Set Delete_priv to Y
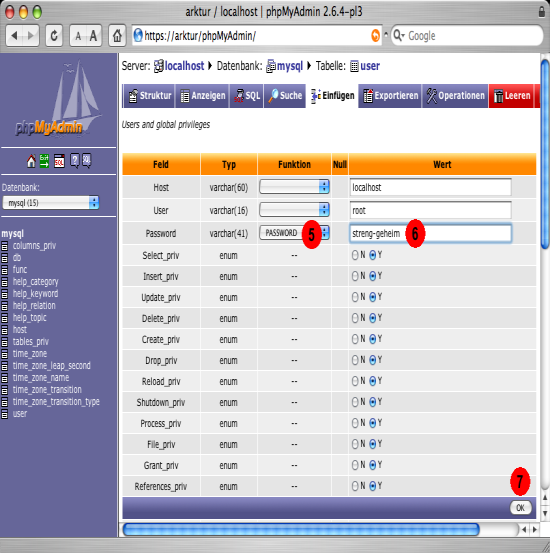The image size is (550, 553). pos(373,318)
